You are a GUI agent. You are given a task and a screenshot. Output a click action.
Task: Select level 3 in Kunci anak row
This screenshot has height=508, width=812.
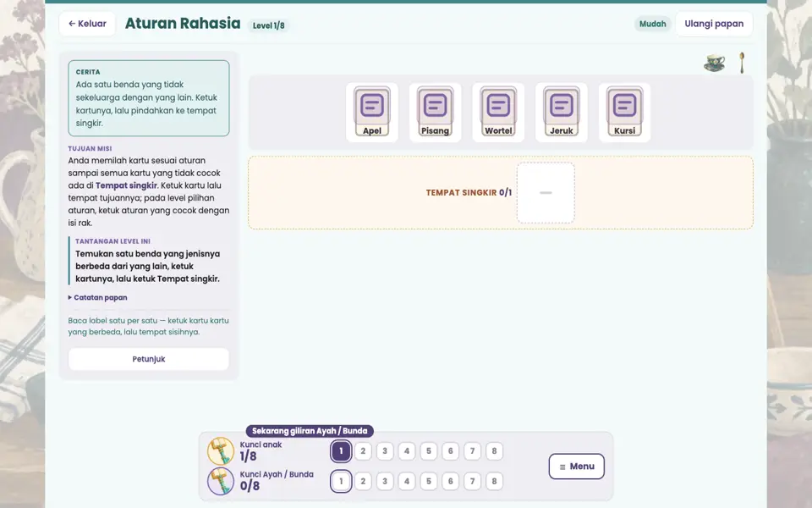[385, 451]
